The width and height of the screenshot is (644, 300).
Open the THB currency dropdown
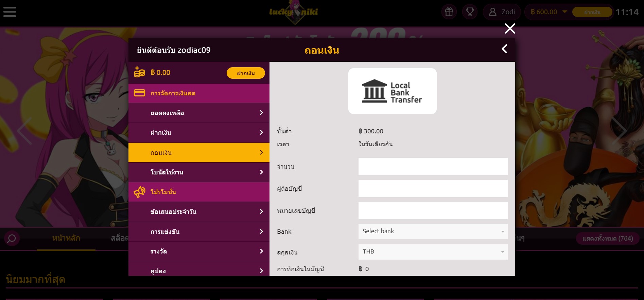[x=433, y=252]
